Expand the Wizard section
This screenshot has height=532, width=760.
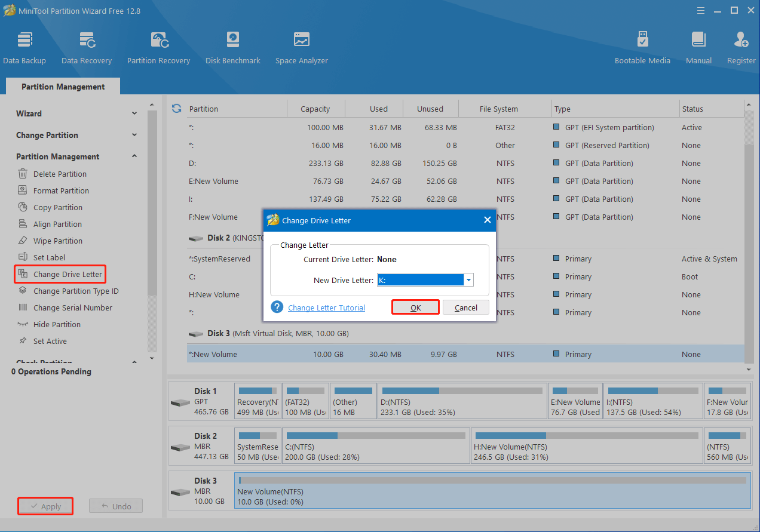[134, 113]
